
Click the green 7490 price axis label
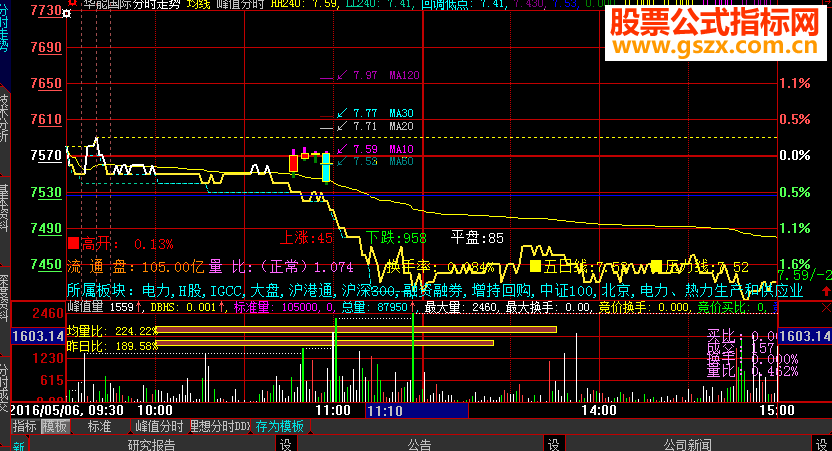point(46,228)
